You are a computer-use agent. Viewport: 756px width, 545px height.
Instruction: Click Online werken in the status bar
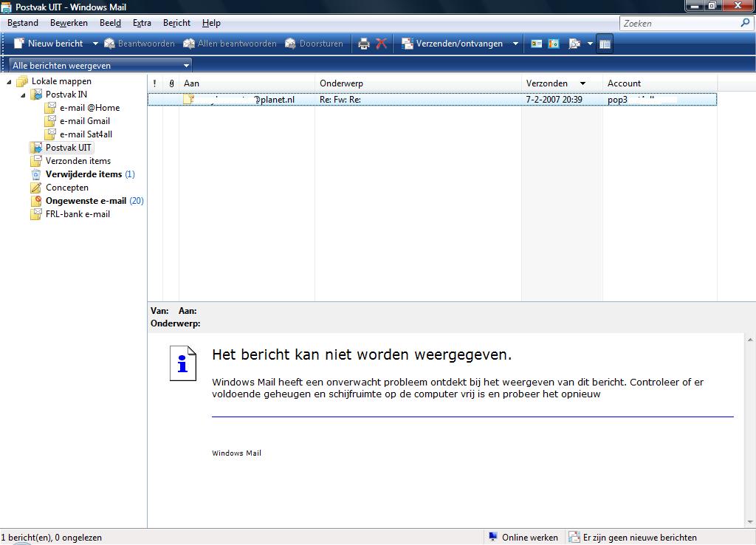[530, 538]
